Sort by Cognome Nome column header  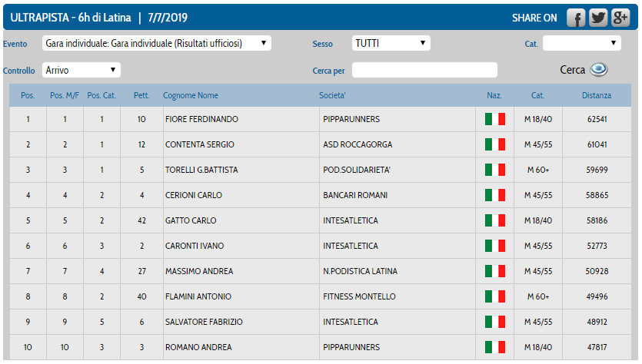tap(191, 96)
